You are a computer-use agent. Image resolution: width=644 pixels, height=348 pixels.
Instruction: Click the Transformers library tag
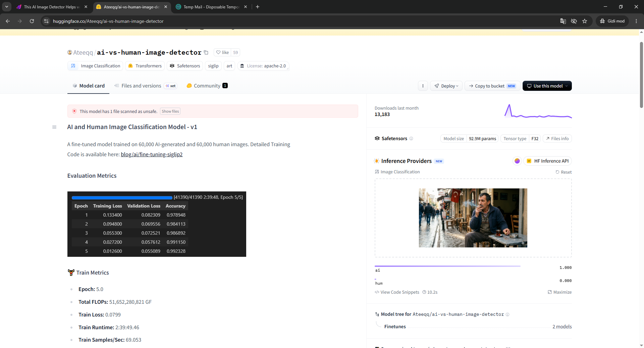tap(145, 66)
